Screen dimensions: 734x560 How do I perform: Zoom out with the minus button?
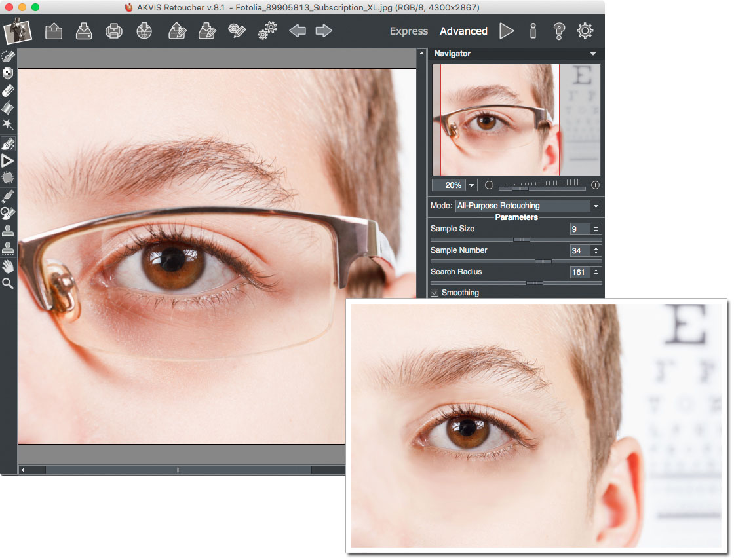click(x=489, y=185)
